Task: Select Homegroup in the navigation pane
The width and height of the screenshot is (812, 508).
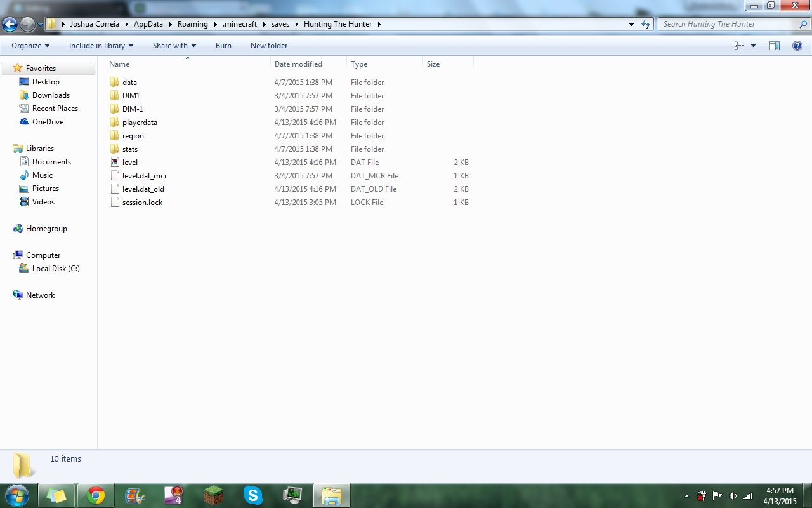Action: point(46,229)
